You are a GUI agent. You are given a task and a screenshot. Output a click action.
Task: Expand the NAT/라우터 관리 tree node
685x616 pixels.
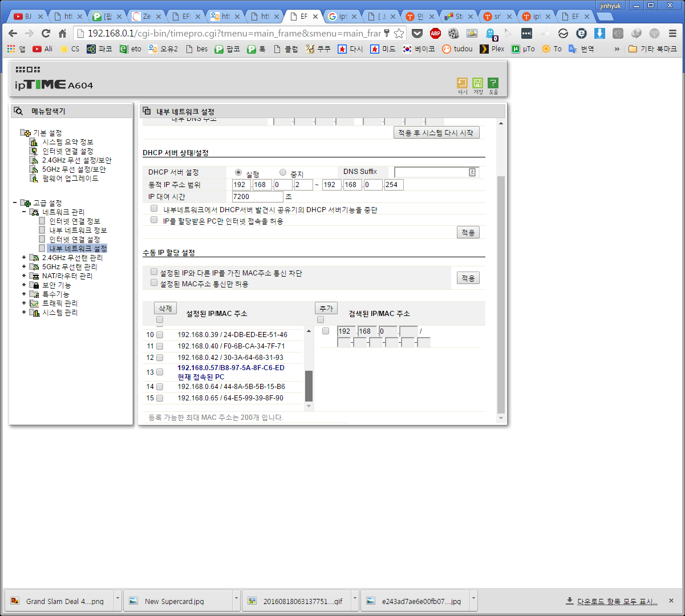(24, 276)
